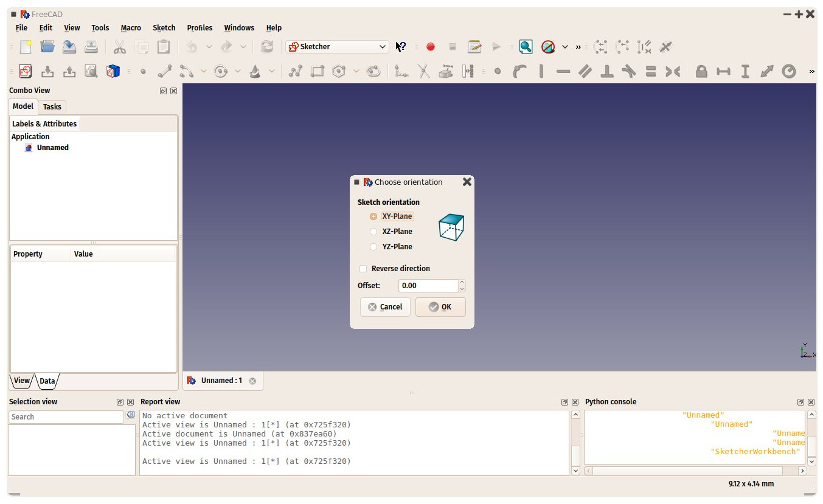823x504 pixels.
Task: Click the Python console horizontal scrollbar
Action: pos(695,471)
